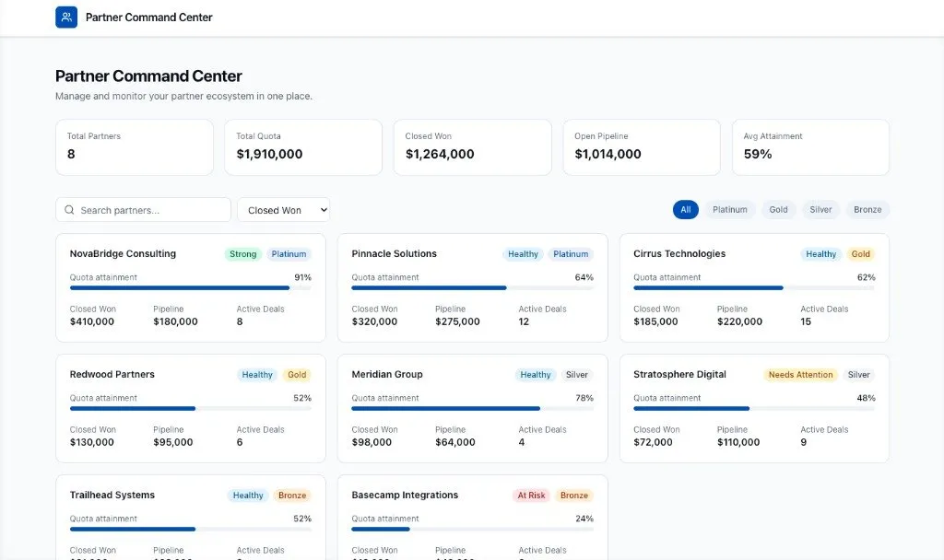Click the At Risk badge on Basecamp Integrations
This screenshot has height=560, width=944.
(x=531, y=495)
